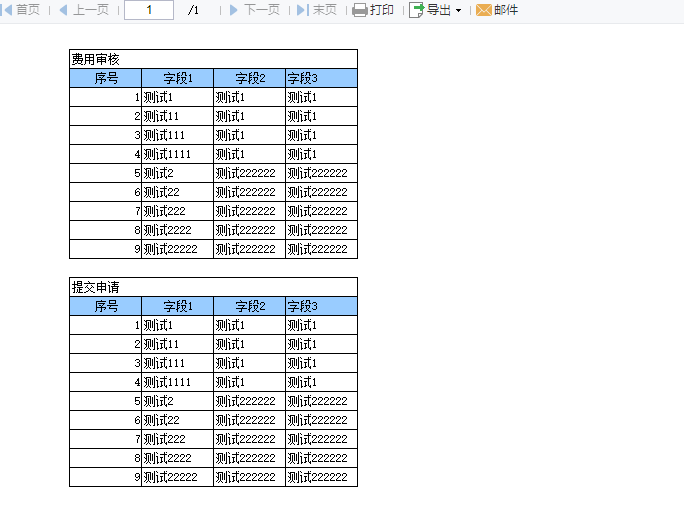Select 测试2 cell in 费用审核 table
The image size is (684, 532).
coord(178,173)
